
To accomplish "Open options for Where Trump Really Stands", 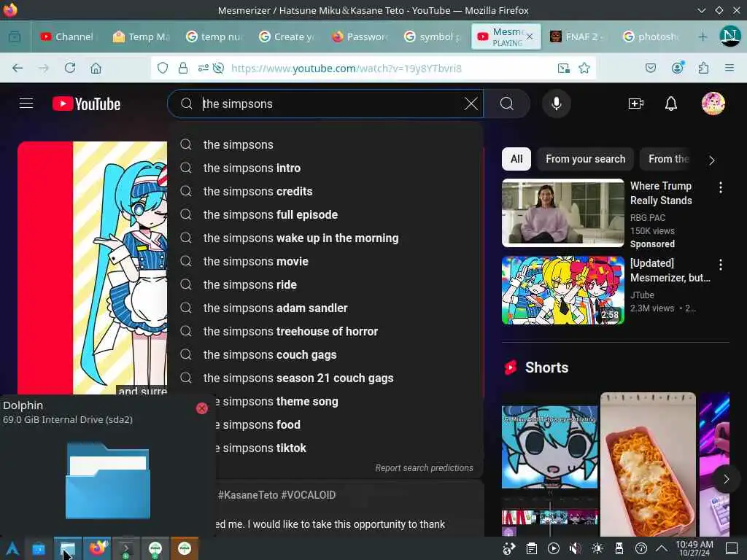I will coord(720,187).
